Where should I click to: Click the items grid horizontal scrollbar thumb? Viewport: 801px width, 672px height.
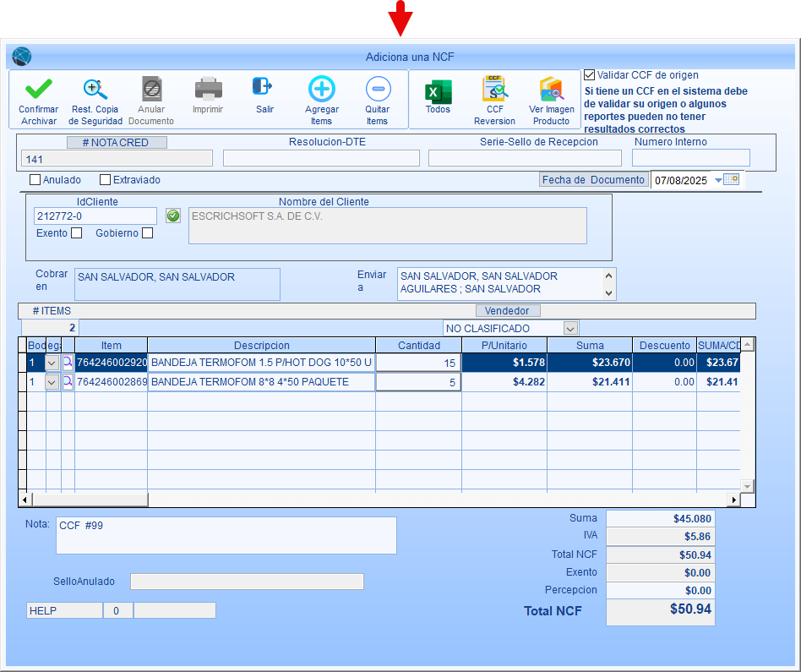click(90, 500)
